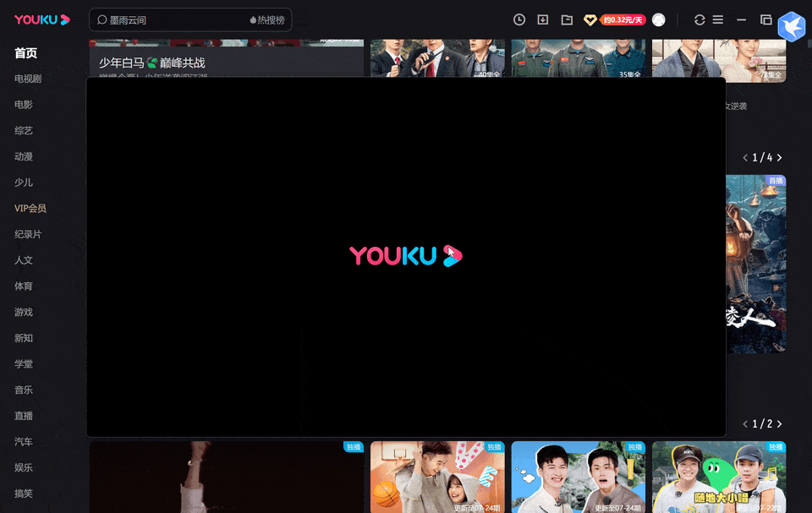Open the 热搜榜 hot search list
This screenshot has height=513, width=812.
[267, 19]
